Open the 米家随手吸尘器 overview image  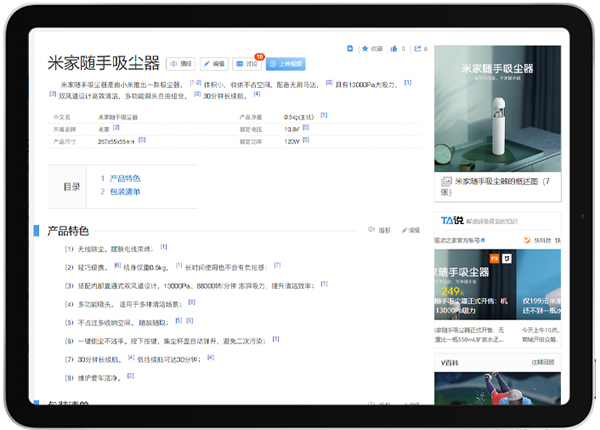coord(501,110)
